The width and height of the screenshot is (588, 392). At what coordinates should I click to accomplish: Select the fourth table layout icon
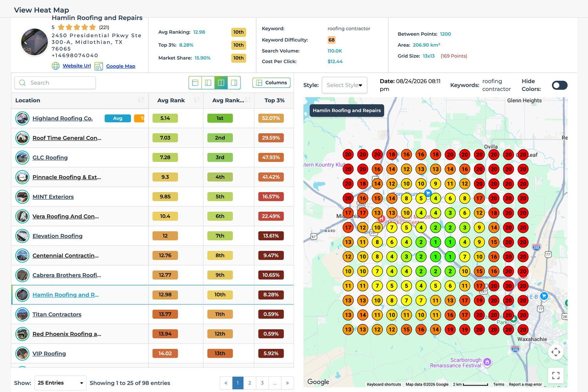234,83
